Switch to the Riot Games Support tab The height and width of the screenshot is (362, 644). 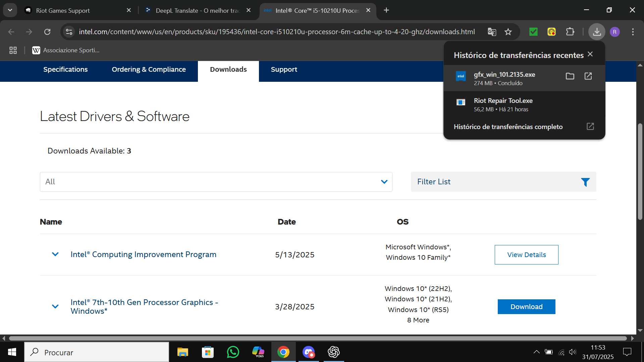click(77, 10)
